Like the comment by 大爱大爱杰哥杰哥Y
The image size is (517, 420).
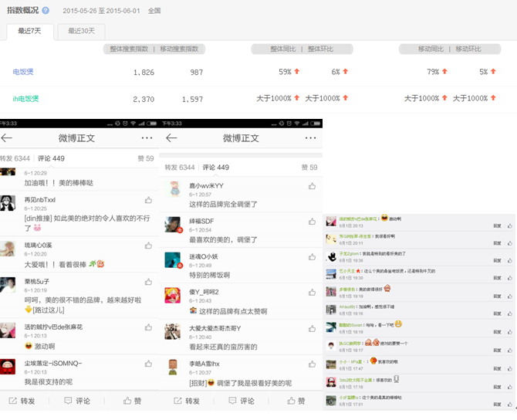[x=312, y=329]
